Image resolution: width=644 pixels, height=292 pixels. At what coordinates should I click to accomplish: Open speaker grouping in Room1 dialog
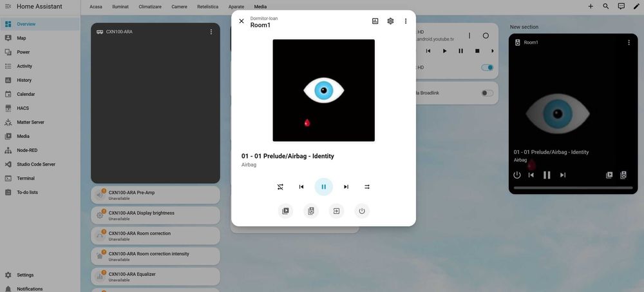click(311, 211)
